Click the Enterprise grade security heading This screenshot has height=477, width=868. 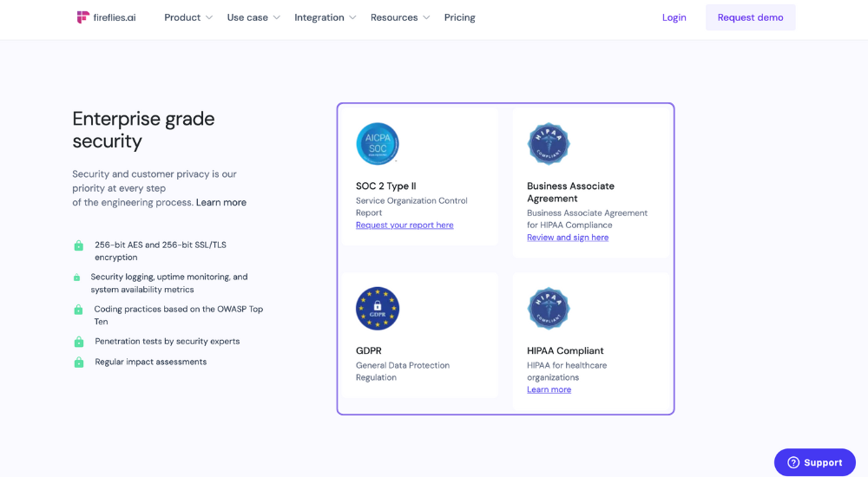click(143, 130)
